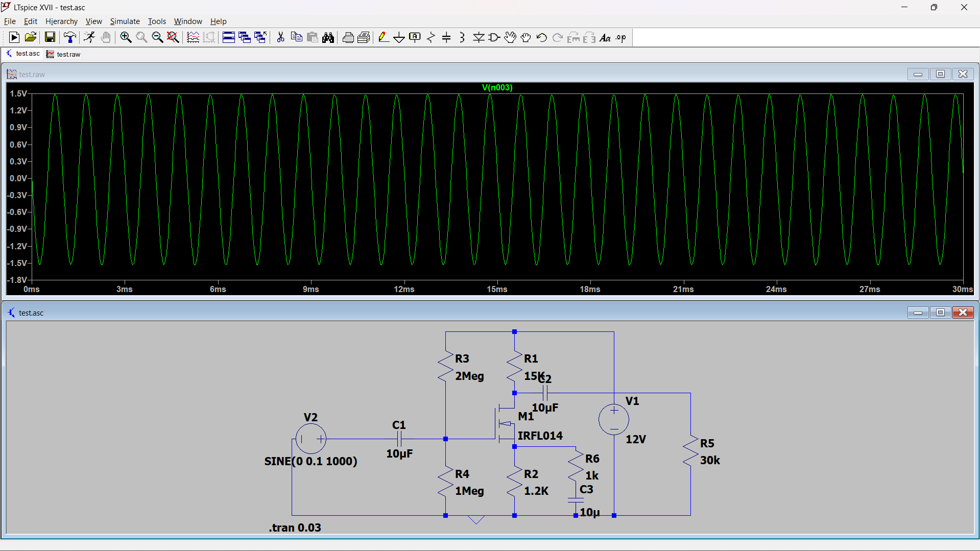
Task: Select the Label Net tool
Action: tap(415, 37)
